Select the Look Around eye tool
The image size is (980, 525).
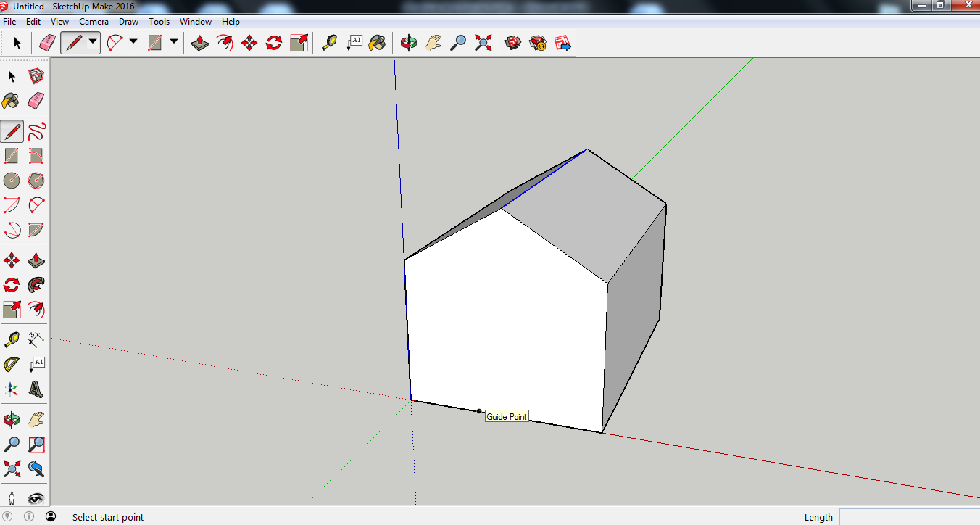(36, 497)
